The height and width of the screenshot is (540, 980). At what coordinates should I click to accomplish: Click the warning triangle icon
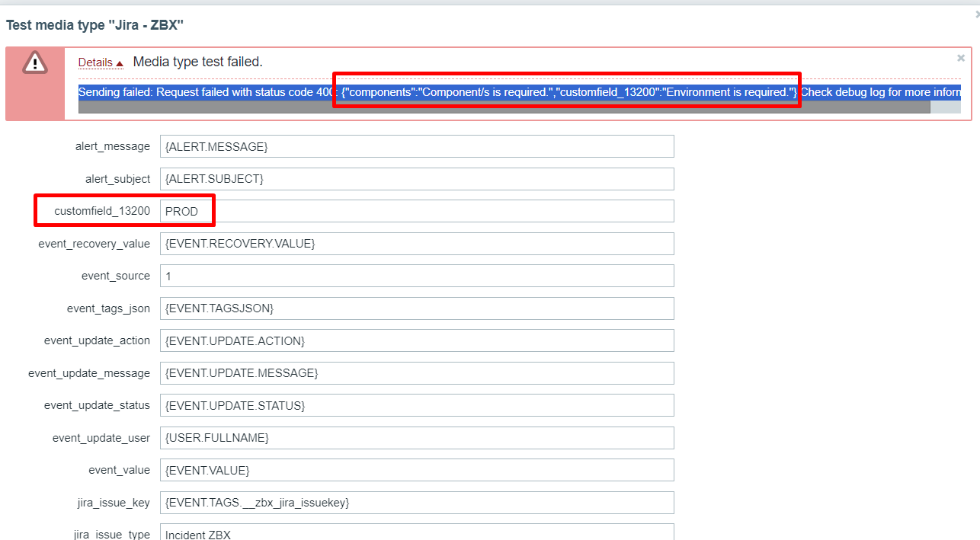tap(35, 62)
